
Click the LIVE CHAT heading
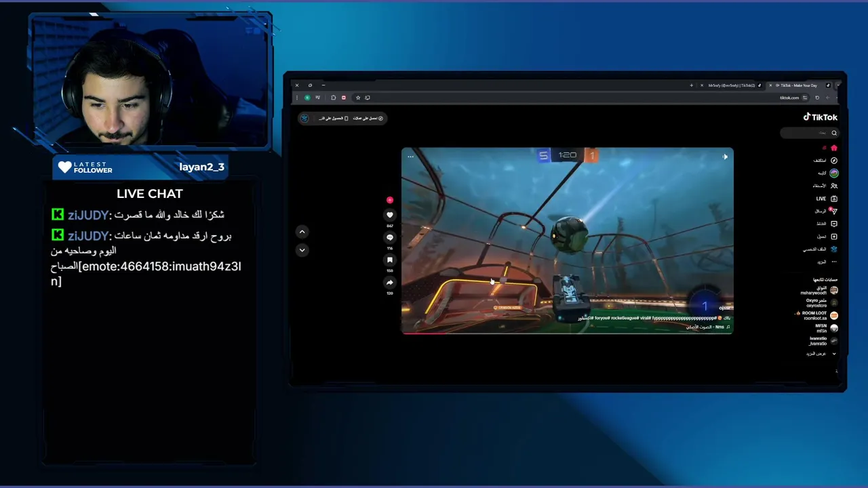pyautogui.click(x=149, y=194)
